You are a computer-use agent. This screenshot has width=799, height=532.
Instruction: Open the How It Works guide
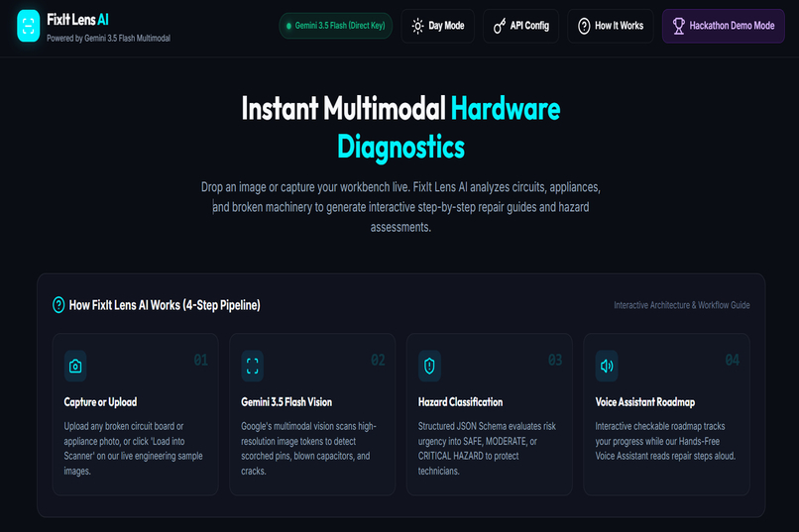tap(611, 26)
